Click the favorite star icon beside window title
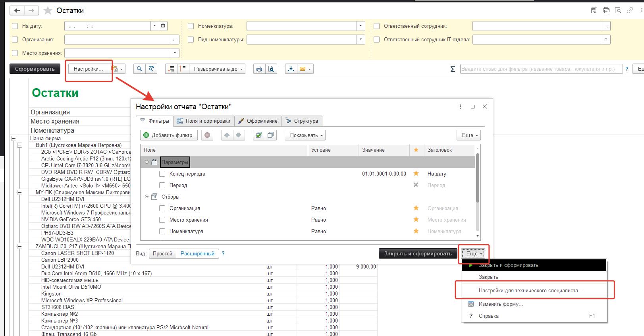Image resolution: width=644 pixels, height=336 pixels. coord(48,11)
